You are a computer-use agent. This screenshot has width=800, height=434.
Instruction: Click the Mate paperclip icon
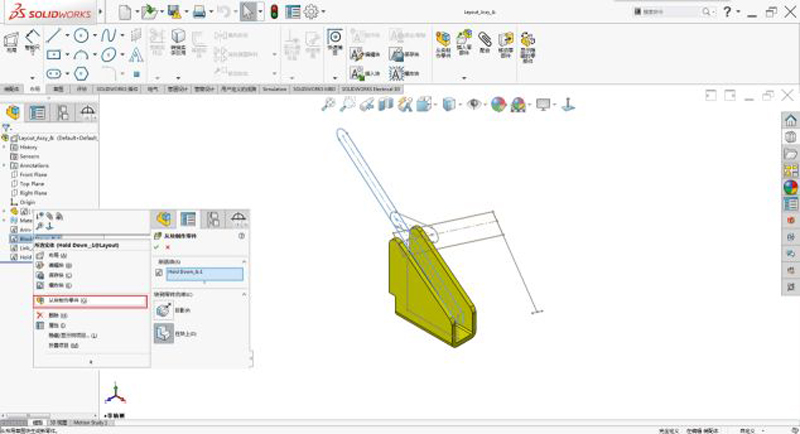coord(485,43)
